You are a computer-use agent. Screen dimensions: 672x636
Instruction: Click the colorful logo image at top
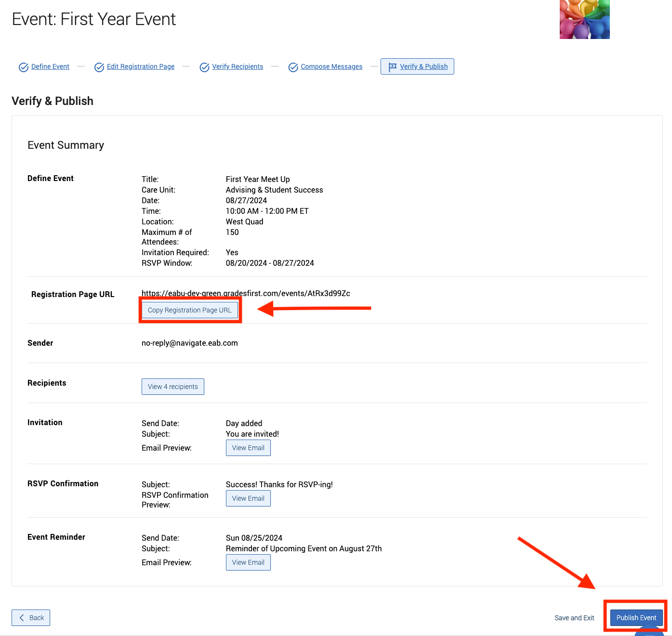coord(585,19)
